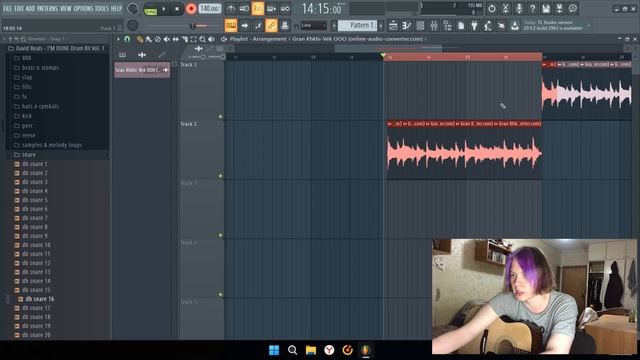Click the tempo 140 field
This screenshot has height=360, width=640.
[x=210, y=8]
